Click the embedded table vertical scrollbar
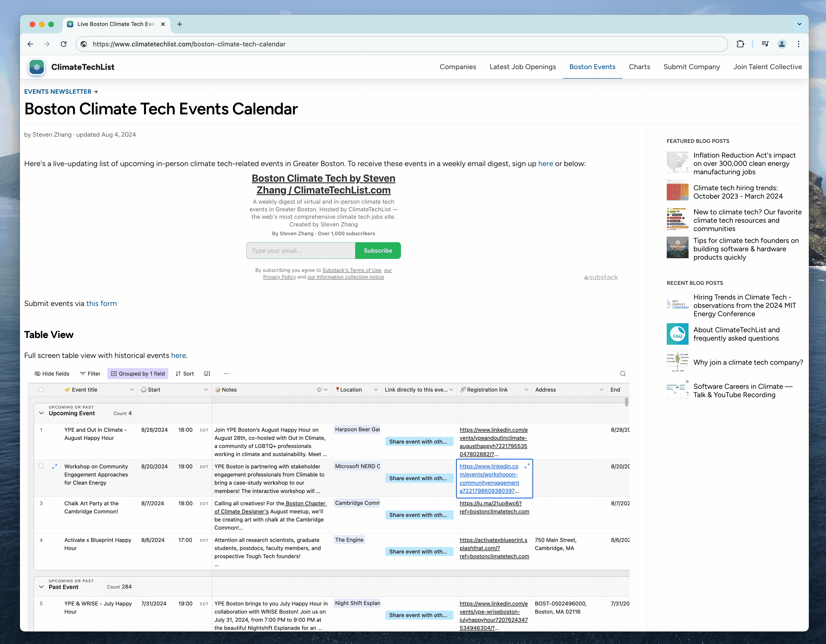Viewport: 826px width, 644px height. coord(626,402)
